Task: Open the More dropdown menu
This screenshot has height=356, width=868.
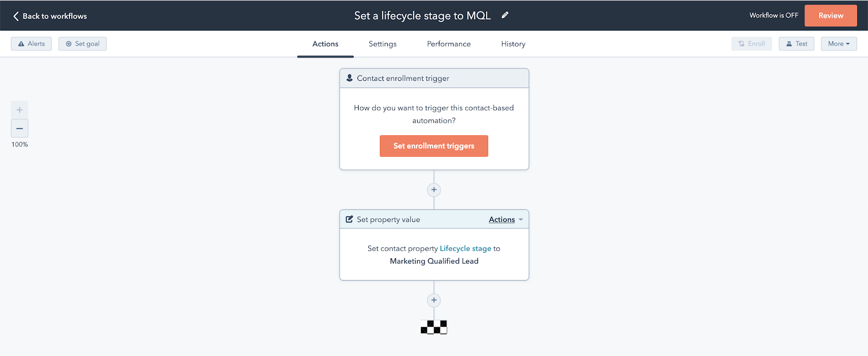Action: click(838, 43)
